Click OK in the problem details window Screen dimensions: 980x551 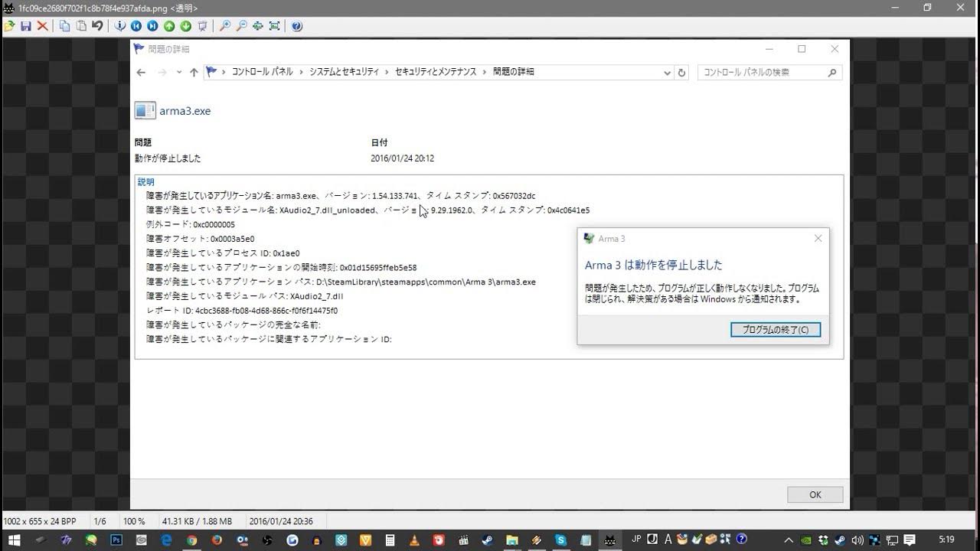(815, 494)
